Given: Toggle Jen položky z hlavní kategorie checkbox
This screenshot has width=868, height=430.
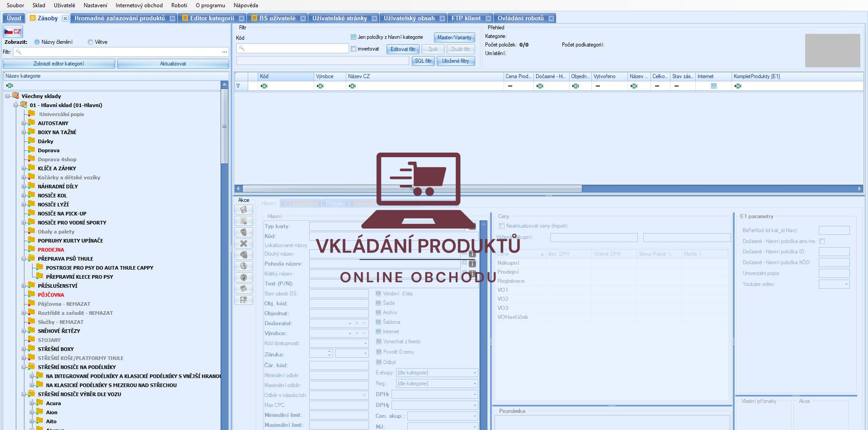Looking at the screenshot, I should tap(354, 37).
